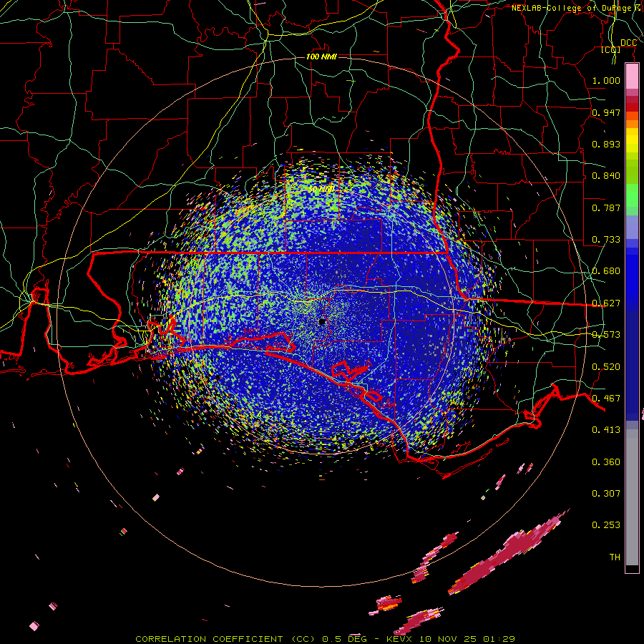Click the 100 NMI range ring label
The height and width of the screenshot is (644, 644).
click(321, 57)
